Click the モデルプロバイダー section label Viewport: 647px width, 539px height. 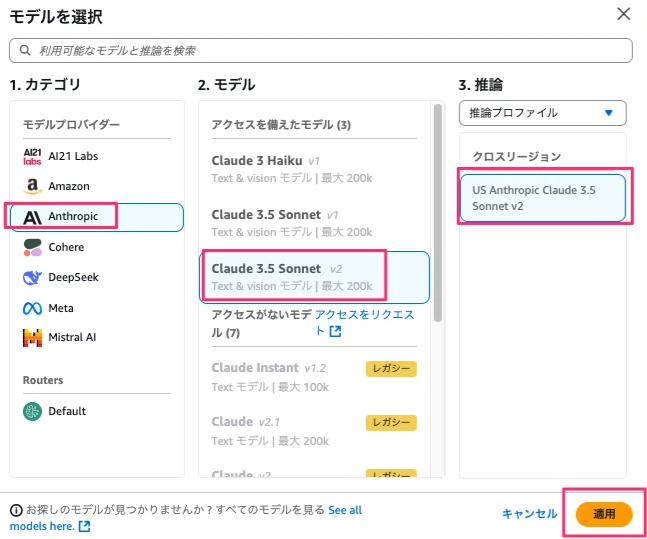point(71,125)
